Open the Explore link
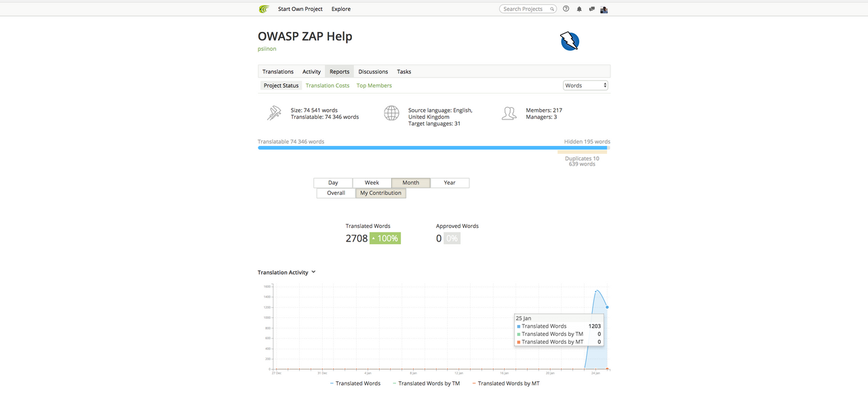Image resolution: width=868 pixels, height=407 pixels. click(x=341, y=9)
